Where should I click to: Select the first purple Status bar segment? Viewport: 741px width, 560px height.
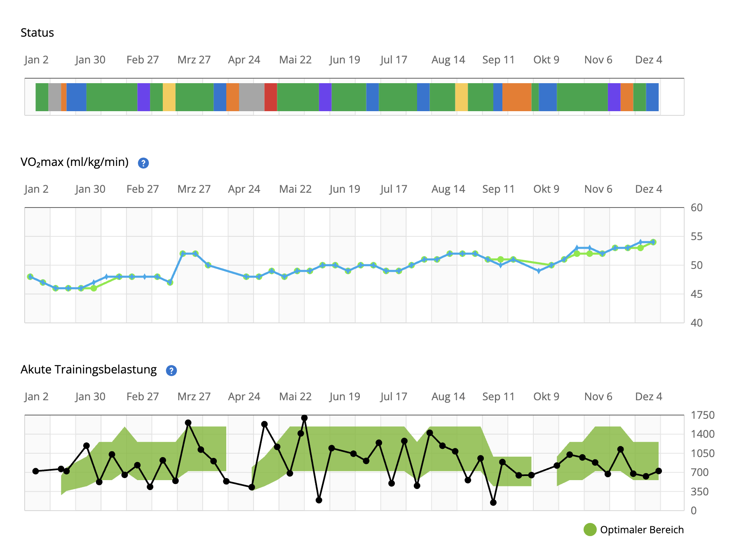[x=143, y=97]
